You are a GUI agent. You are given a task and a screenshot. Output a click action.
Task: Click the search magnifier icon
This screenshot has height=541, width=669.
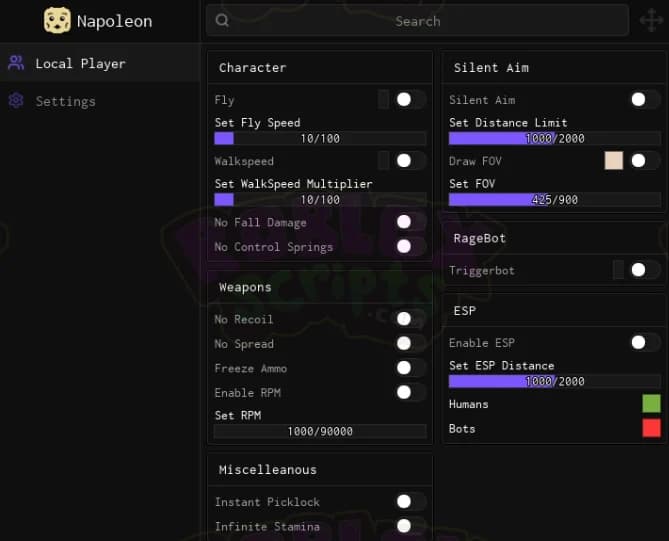(222, 20)
